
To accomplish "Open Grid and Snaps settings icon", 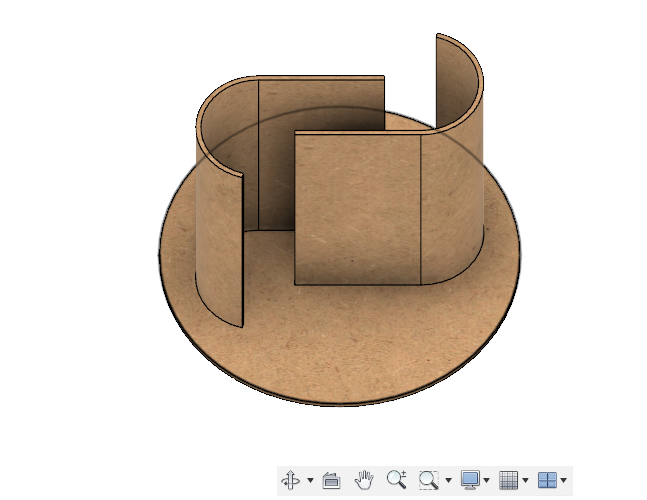I will point(508,480).
